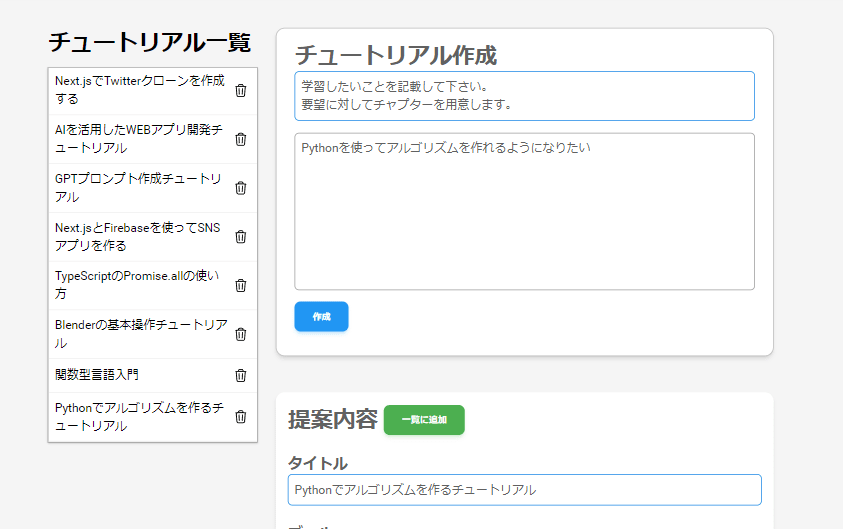
Task: Open the Next.jsでTwitterクローンを作成する tutorial
Action: click(x=140, y=90)
